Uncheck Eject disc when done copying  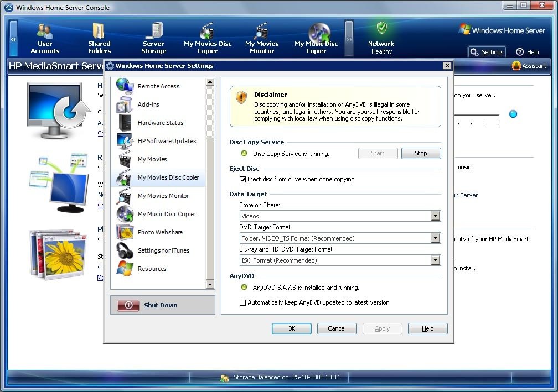(x=242, y=180)
